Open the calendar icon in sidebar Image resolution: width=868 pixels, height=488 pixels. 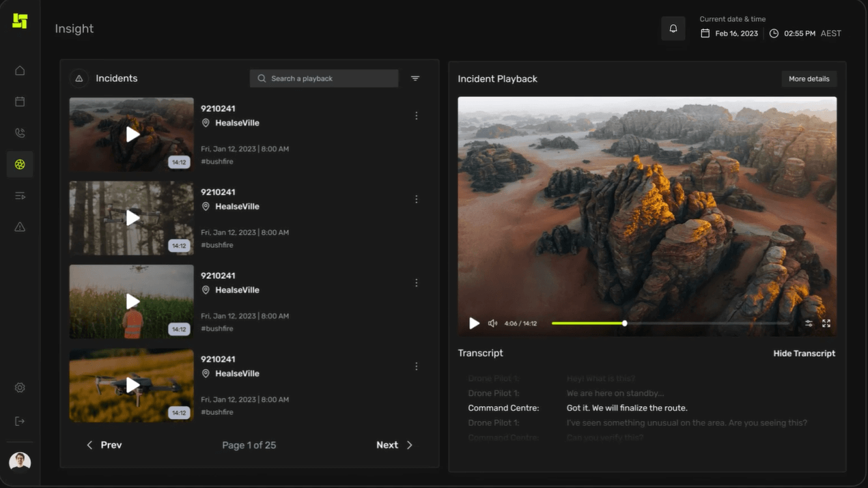(x=20, y=102)
